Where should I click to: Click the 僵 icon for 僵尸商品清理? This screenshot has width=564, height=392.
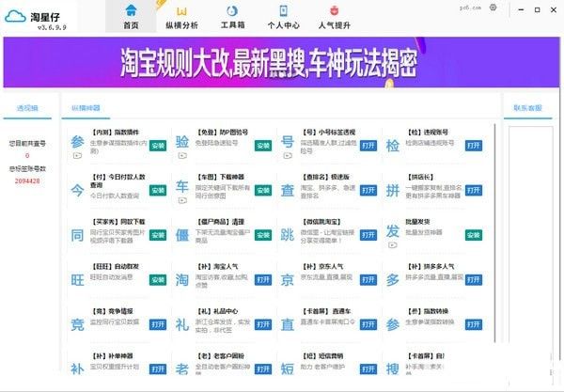[x=182, y=235]
